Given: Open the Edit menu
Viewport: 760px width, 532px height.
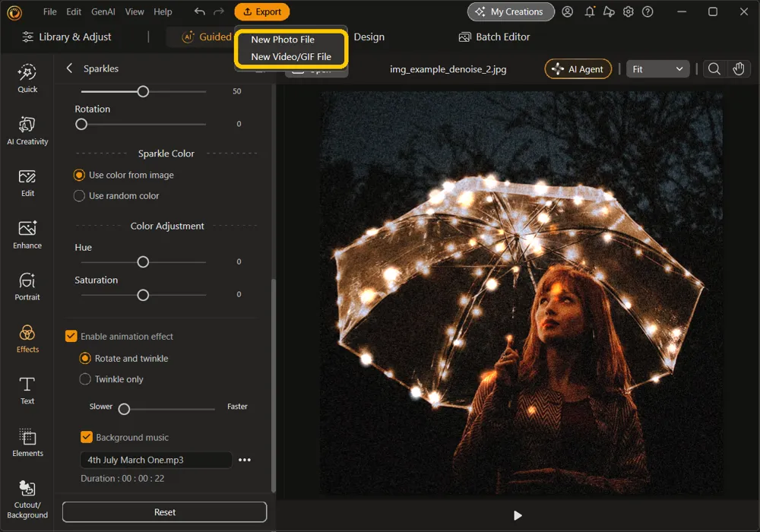Looking at the screenshot, I should (74, 11).
